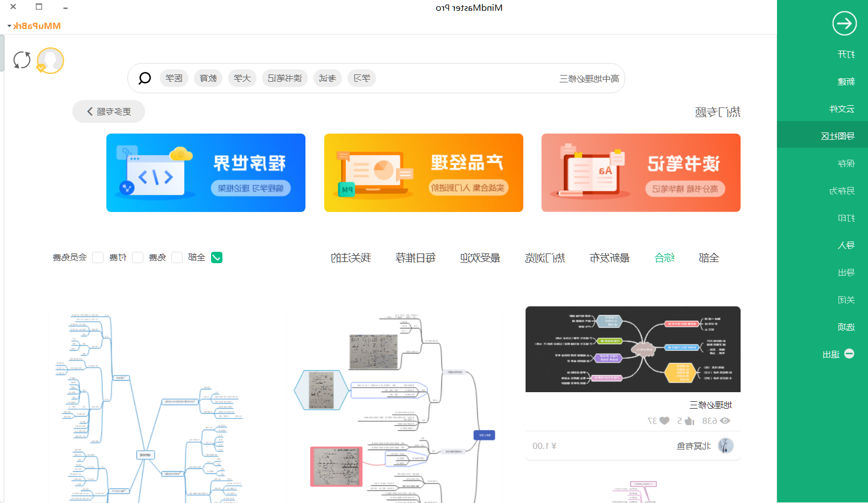This screenshot has height=503, width=868.
Task: Check the 付费 checkbox
Action: click(138, 257)
